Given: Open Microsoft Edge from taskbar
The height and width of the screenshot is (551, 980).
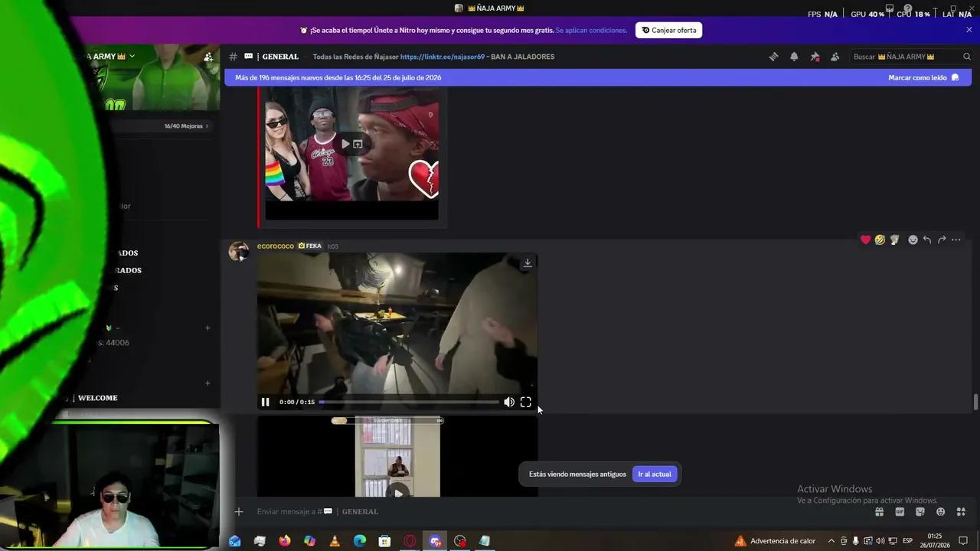Looking at the screenshot, I should coord(360,541).
